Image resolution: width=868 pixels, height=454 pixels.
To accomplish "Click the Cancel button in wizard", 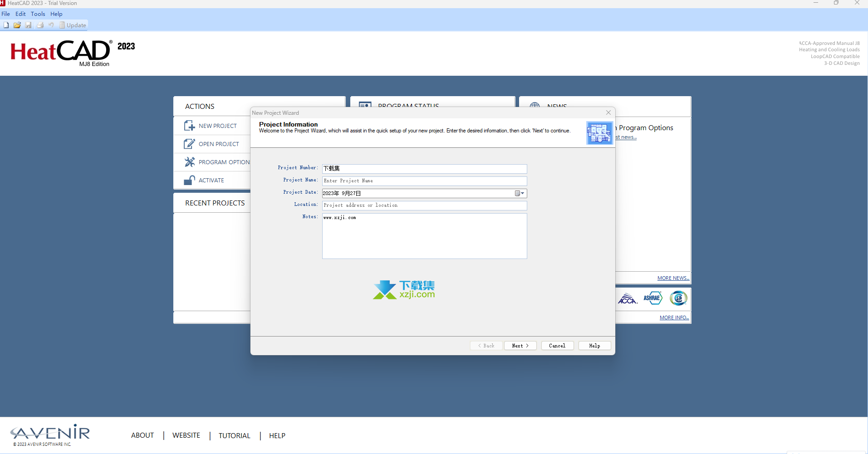I will [x=557, y=346].
